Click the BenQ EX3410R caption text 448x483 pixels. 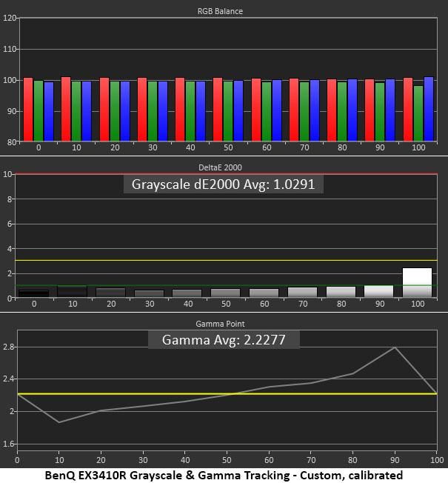click(x=224, y=476)
